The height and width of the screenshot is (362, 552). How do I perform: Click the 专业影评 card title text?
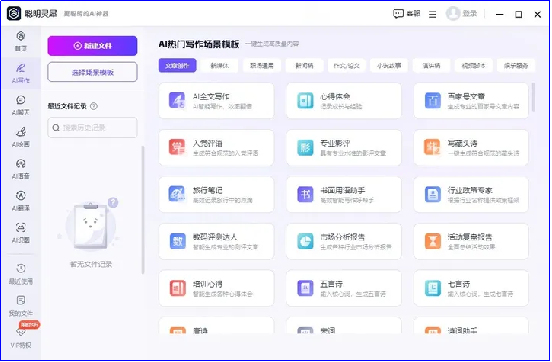click(335, 143)
